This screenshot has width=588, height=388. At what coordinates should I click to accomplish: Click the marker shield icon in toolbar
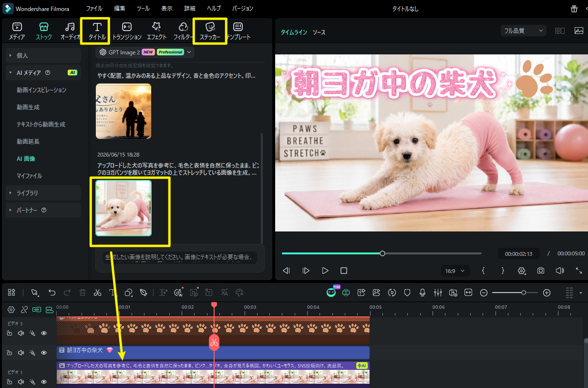pos(407,293)
